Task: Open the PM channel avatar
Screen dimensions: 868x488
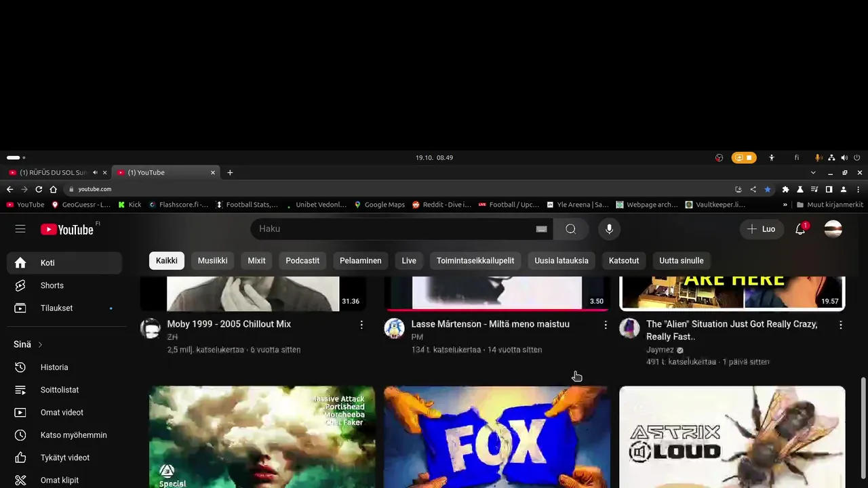Action: (395, 328)
